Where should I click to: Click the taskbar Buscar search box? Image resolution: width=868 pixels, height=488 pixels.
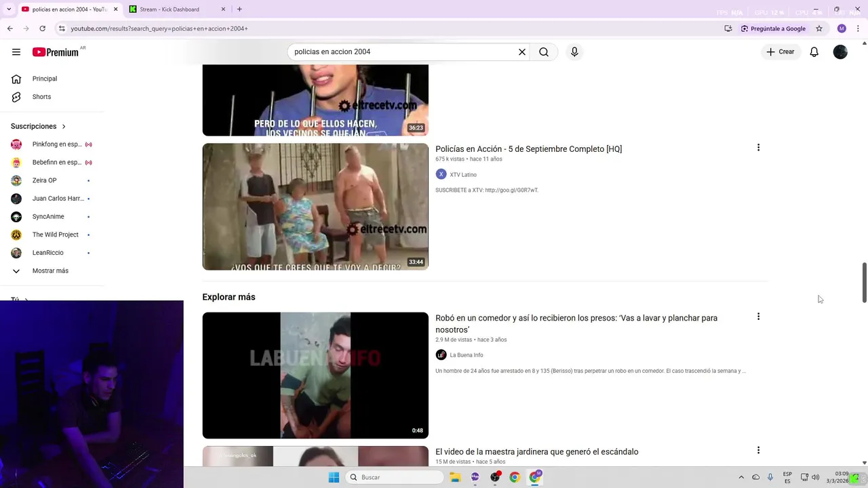(395, 477)
